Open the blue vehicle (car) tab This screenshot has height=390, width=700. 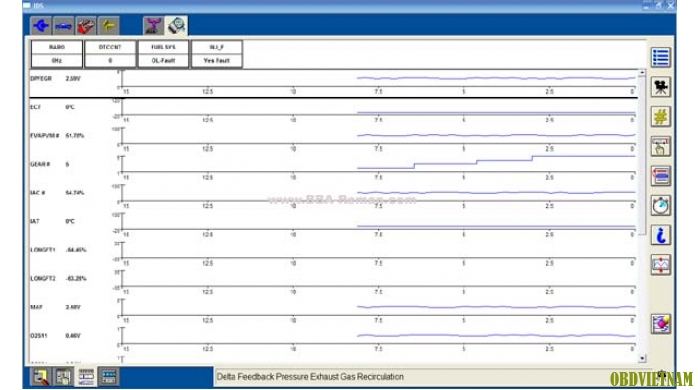coord(63,26)
